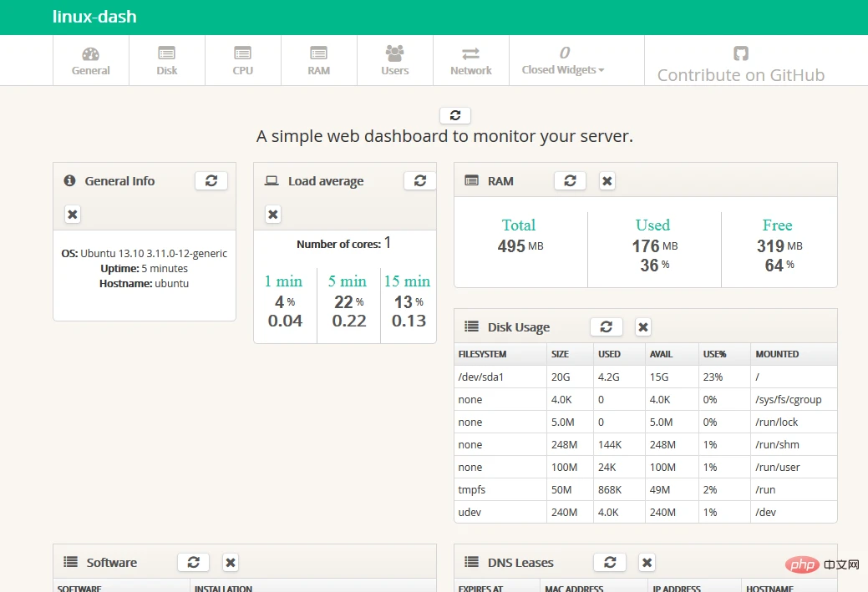Image resolution: width=868 pixels, height=592 pixels.
Task: Refresh the Disk Usage widget
Action: pyautogui.click(x=607, y=327)
